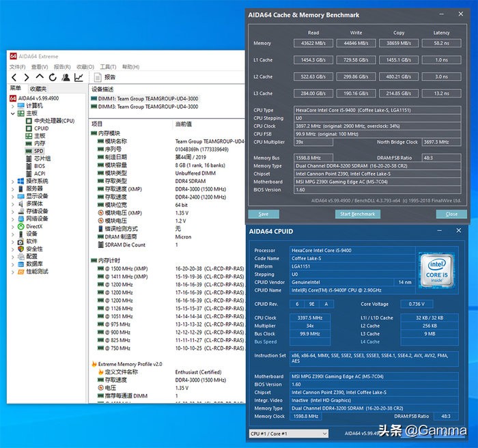Switch to the 收藏夹 favorites tab
The image size is (478, 448).
coord(38,89)
